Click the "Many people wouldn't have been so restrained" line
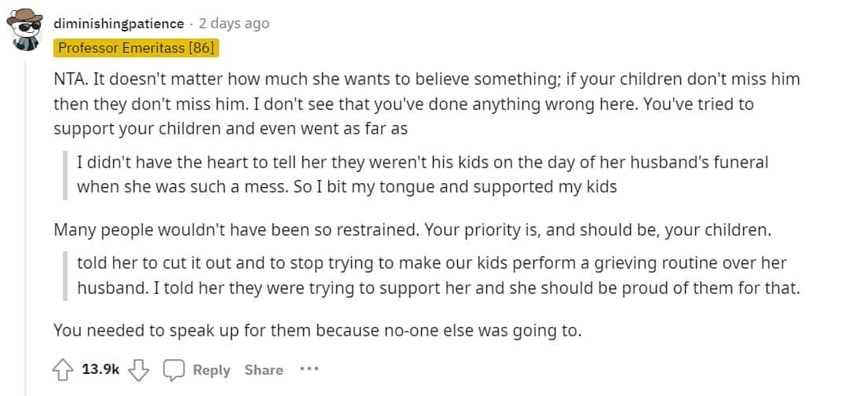 coord(413,231)
